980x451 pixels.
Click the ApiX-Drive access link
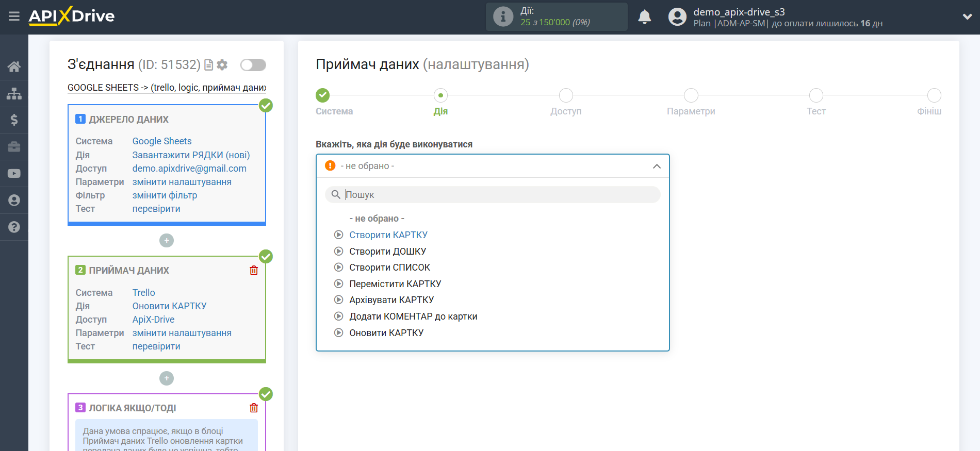click(x=153, y=320)
